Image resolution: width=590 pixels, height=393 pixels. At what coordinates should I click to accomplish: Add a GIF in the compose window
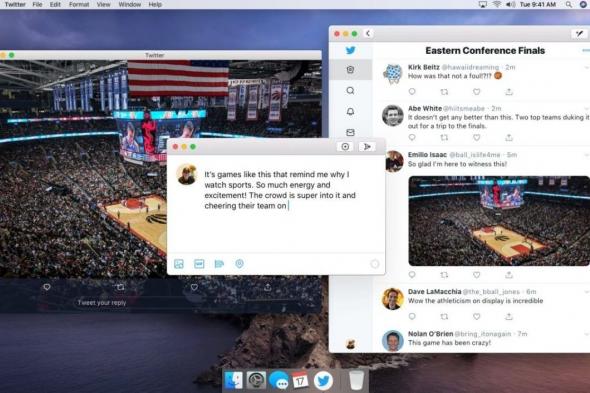(x=199, y=264)
